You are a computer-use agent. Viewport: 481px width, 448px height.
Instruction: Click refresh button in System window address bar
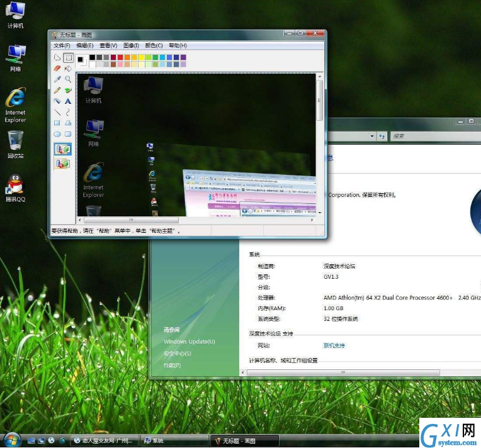382,136
